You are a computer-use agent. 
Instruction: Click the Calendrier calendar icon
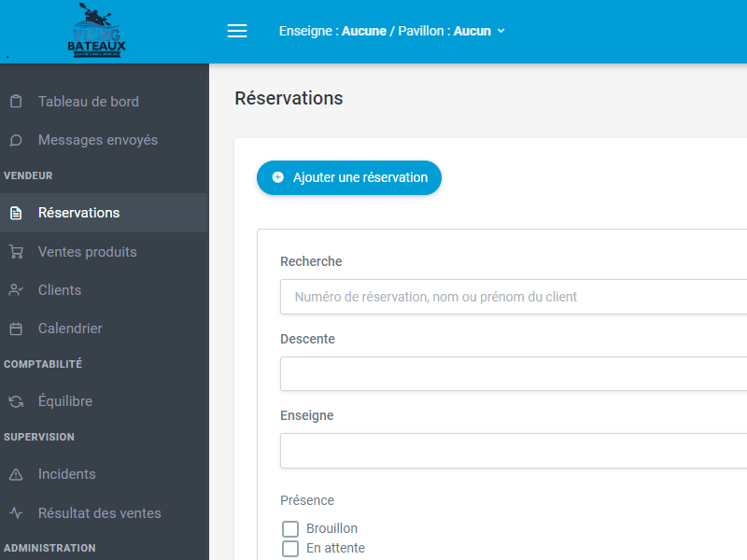[16, 329]
